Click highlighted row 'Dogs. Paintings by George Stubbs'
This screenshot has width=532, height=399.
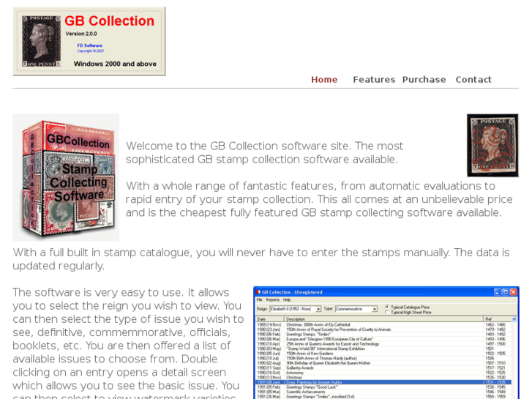383,382
